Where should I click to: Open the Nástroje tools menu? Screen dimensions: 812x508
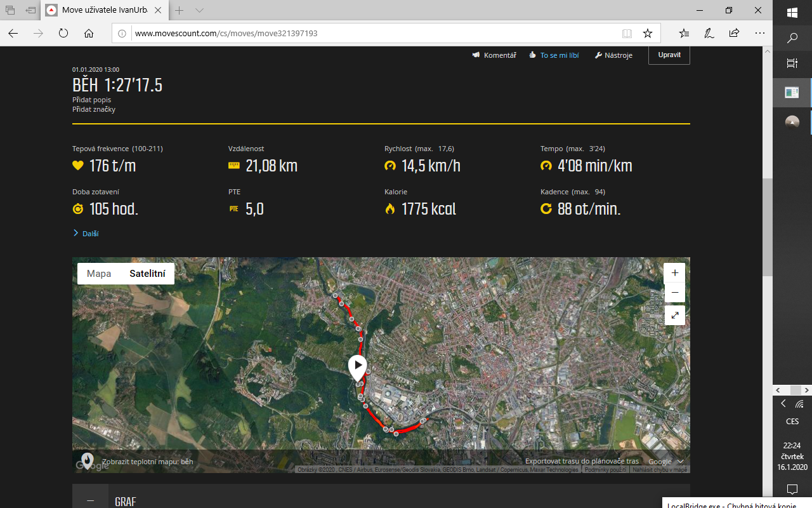pos(613,55)
